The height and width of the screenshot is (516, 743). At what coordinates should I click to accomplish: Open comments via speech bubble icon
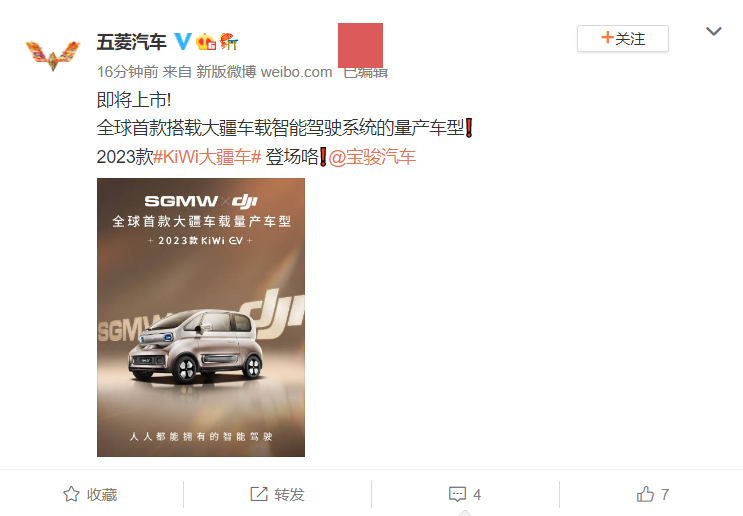[x=457, y=494]
